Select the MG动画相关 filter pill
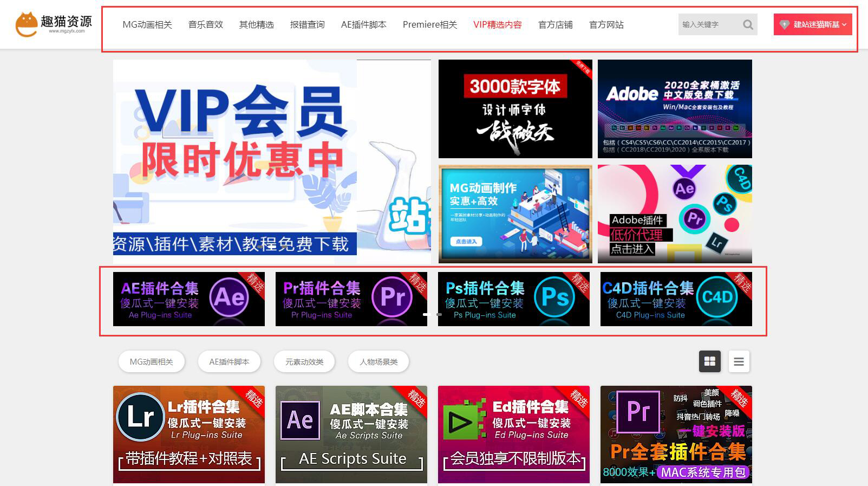 [152, 362]
